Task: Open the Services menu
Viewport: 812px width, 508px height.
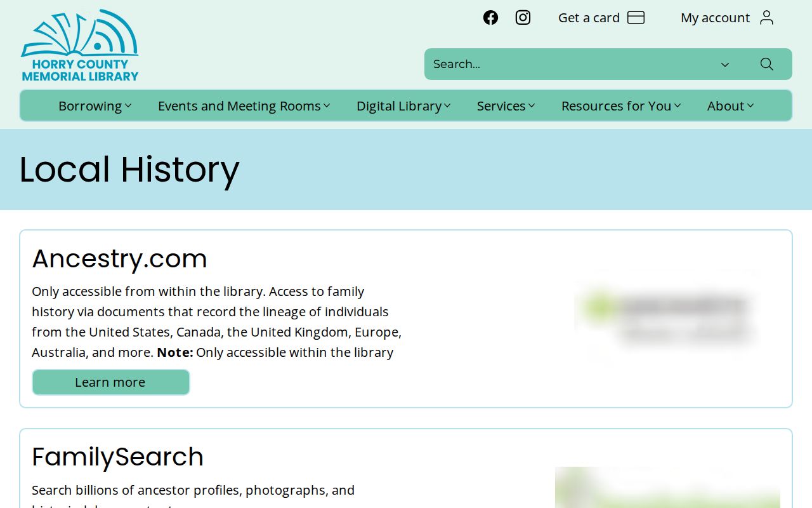Action: point(506,106)
